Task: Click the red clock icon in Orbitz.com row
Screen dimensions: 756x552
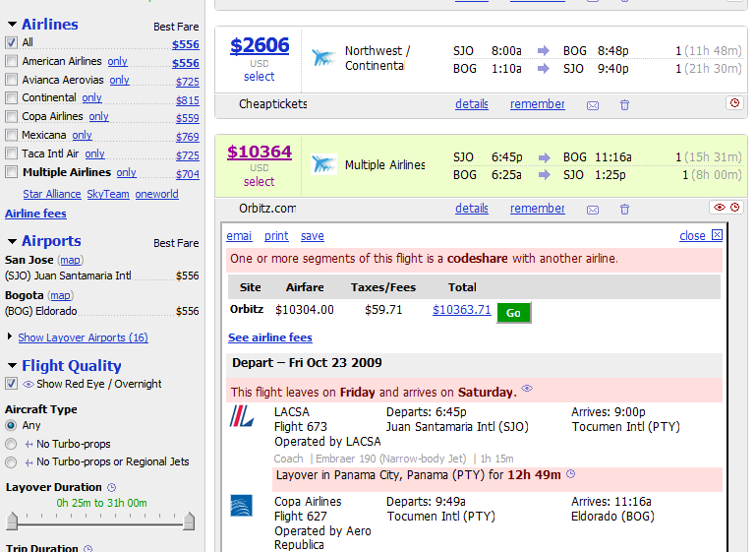Action: [734, 207]
